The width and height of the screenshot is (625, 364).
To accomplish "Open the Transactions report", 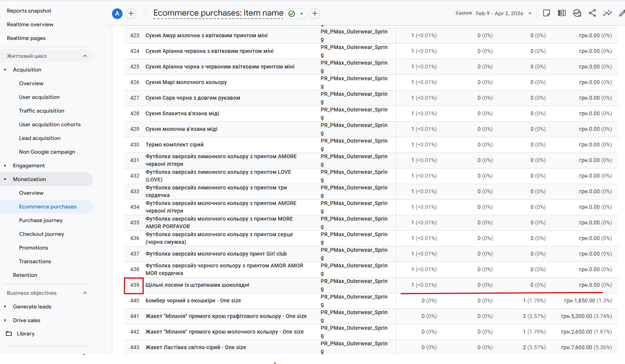I will 35,261.
